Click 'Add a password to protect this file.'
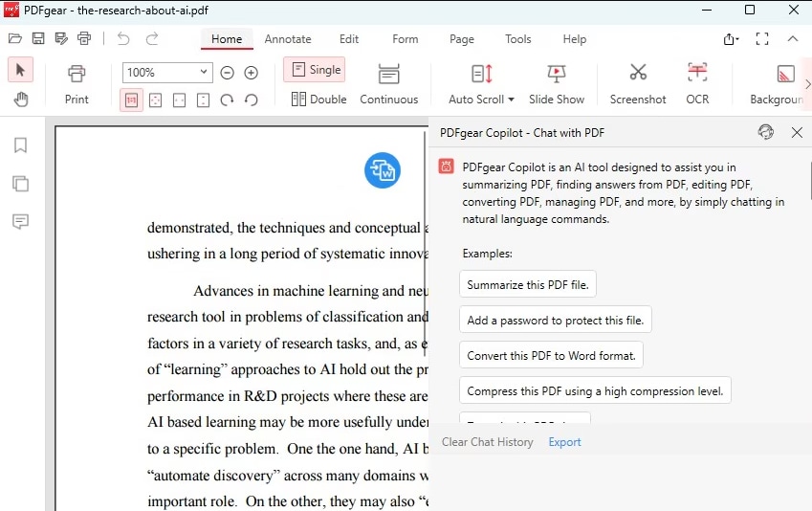This screenshot has height=511, width=812. [x=555, y=320]
